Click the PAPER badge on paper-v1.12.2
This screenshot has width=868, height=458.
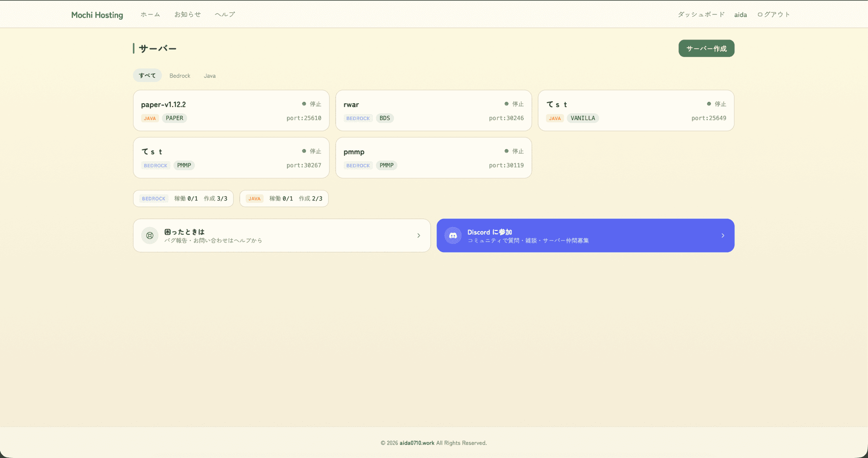[x=175, y=118]
